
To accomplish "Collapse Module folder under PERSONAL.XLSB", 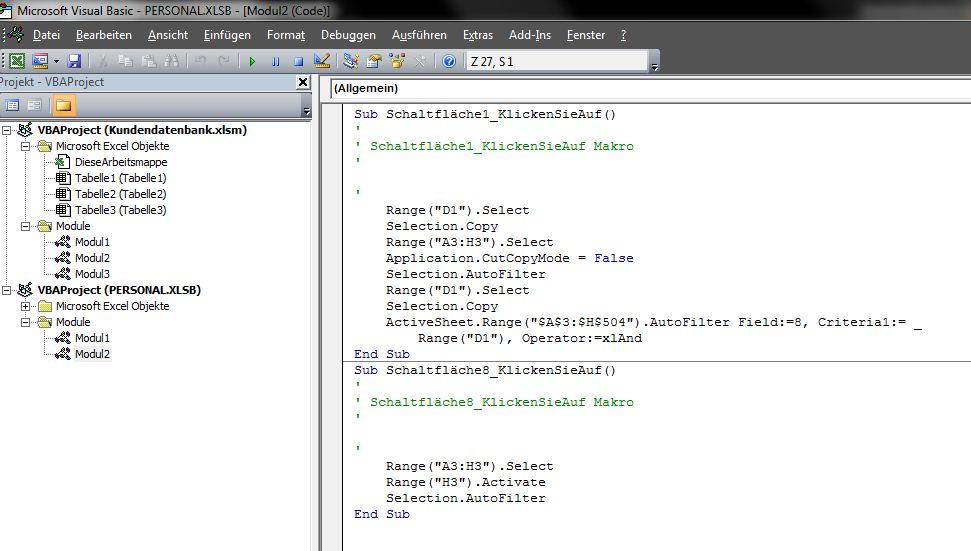I will tap(25, 322).
